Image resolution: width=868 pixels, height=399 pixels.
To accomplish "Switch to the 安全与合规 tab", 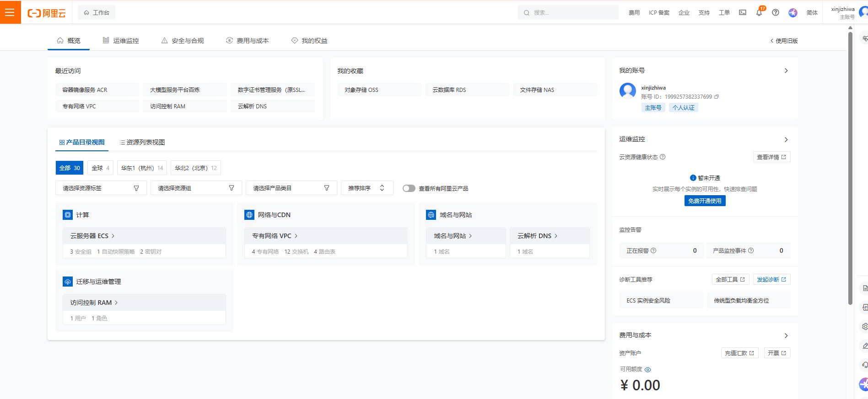I will tap(183, 41).
